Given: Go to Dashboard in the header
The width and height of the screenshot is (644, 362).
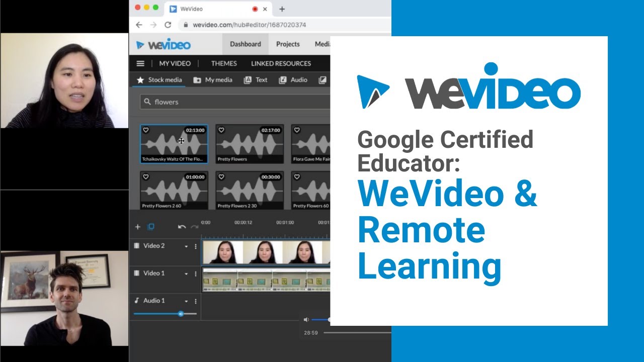Looking at the screenshot, I should point(246,44).
